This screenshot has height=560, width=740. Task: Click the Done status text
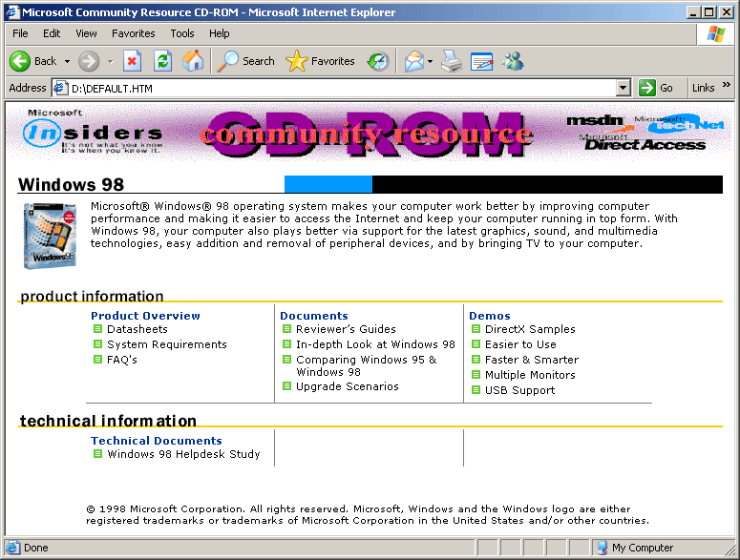click(36, 548)
